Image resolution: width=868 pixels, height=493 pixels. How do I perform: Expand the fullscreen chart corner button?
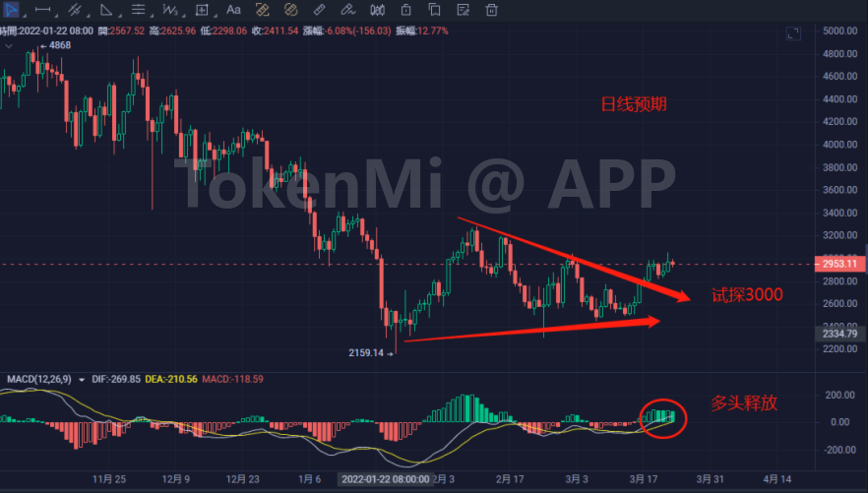tap(793, 33)
